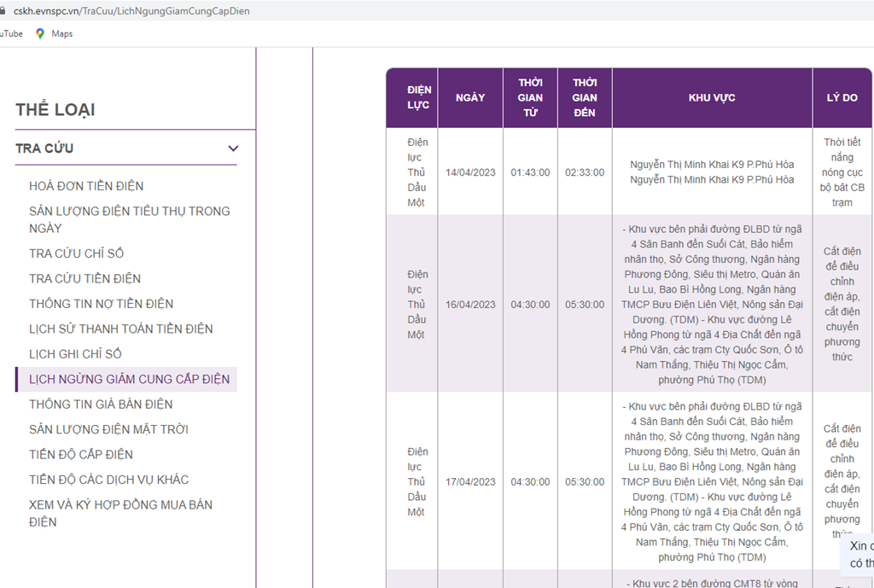Click end time 02:33:00
Image resolution: width=874 pixels, height=588 pixels.
pyautogui.click(x=585, y=172)
